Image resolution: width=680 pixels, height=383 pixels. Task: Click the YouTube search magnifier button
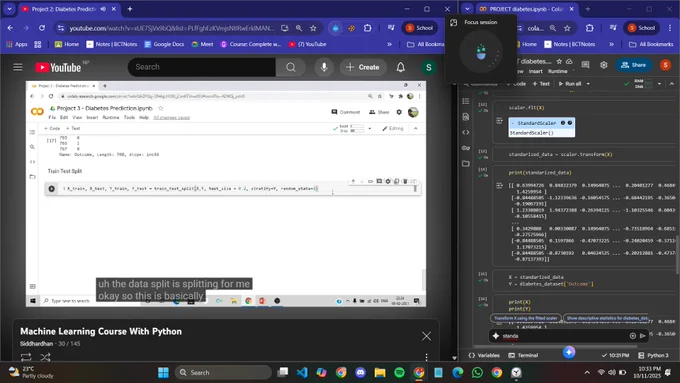click(291, 67)
